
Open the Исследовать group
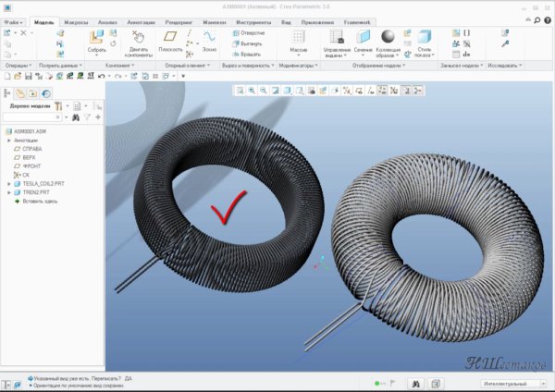point(505,66)
